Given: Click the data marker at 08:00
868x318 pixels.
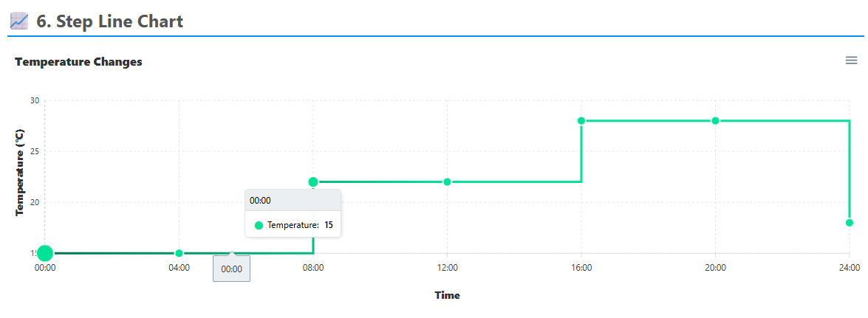Looking at the screenshot, I should coord(313,182).
